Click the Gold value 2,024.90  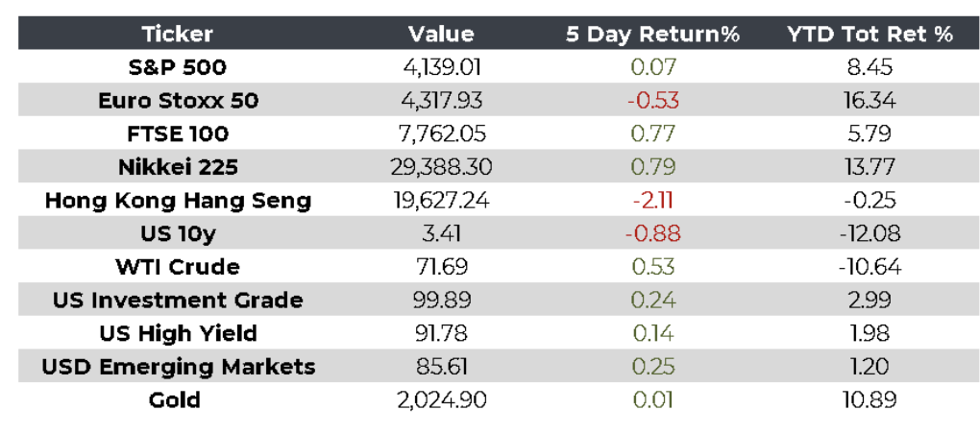point(441,399)
